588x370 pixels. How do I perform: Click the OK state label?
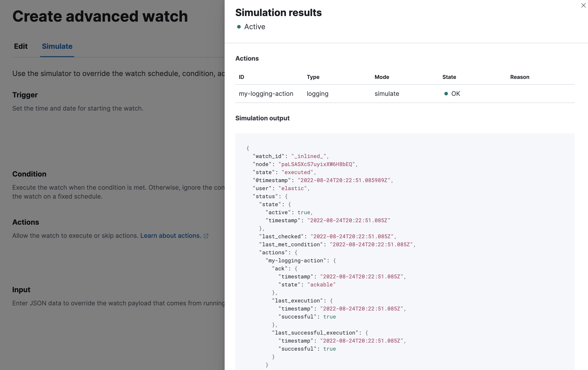pyautogui.click(x=455, y=93)
